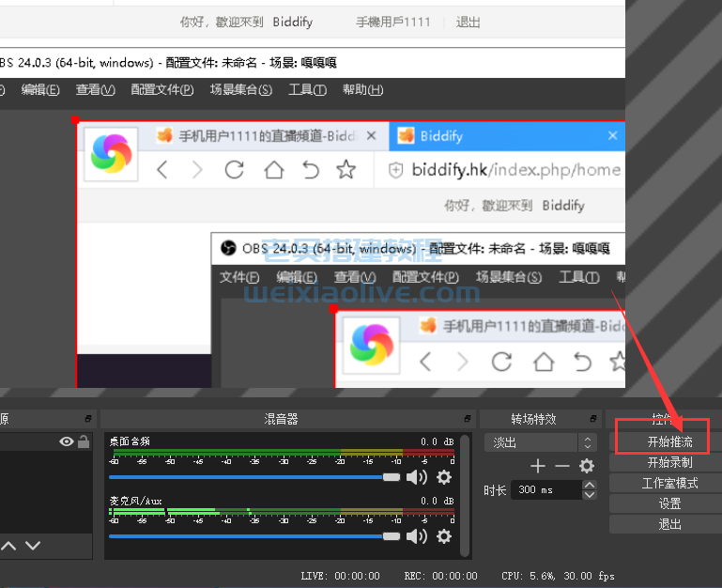Select the blue Biddify browser tab

pyautogui.click(x=507, y=136)
